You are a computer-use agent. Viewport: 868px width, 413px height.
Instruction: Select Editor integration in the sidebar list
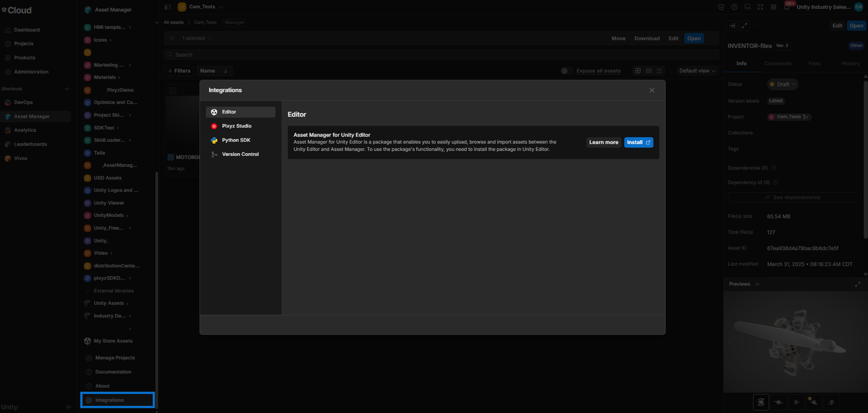241,112
